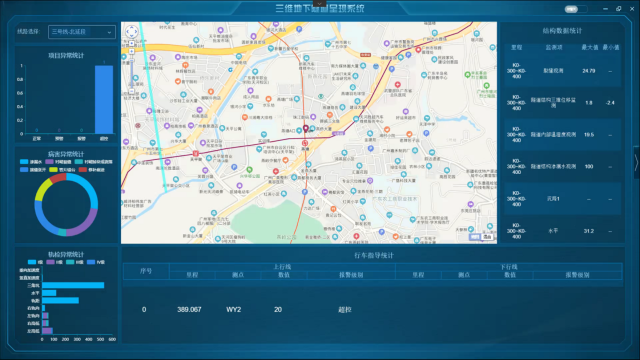Click the 监测项 header in structure table
This screenshot has width=640, height=360.
553,47
